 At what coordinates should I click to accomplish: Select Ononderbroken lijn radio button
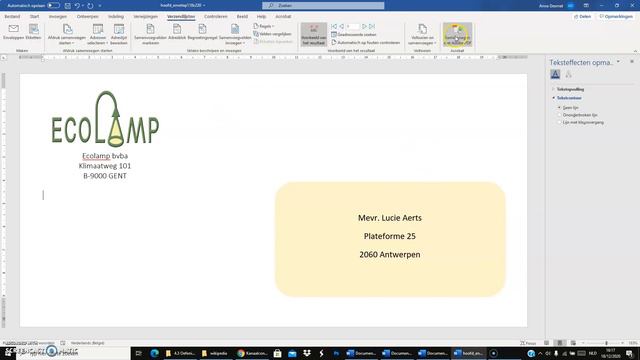[560, 115]
